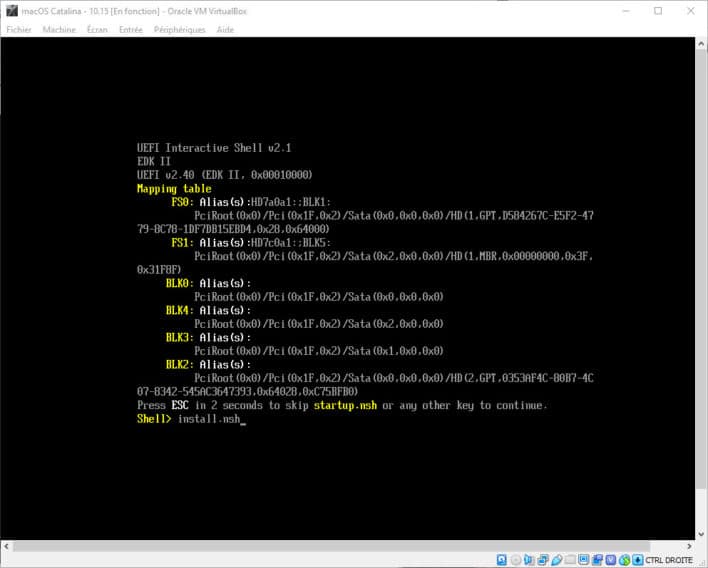Click the vertical scrollbar up arrow

tap(701, 44)
